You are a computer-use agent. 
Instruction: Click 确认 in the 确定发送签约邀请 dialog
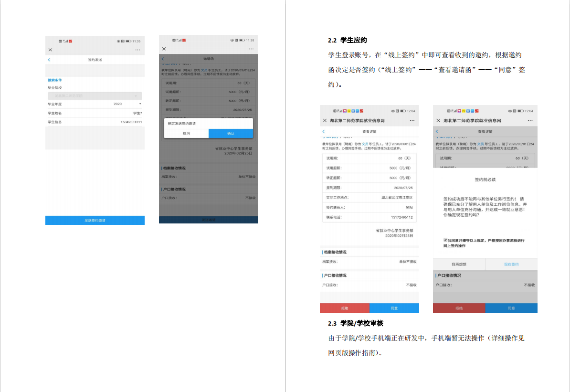click(x=231, y=134)
